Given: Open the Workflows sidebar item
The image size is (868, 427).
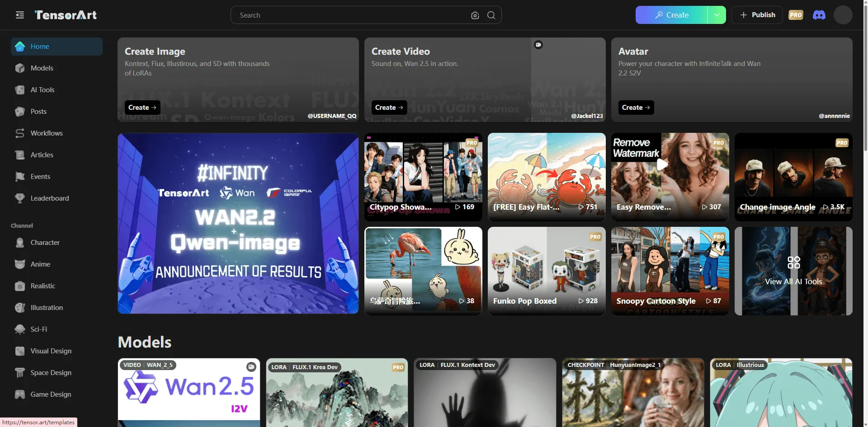Looking at the screenshot, I should pyautogui.click(x=46, y=133).
